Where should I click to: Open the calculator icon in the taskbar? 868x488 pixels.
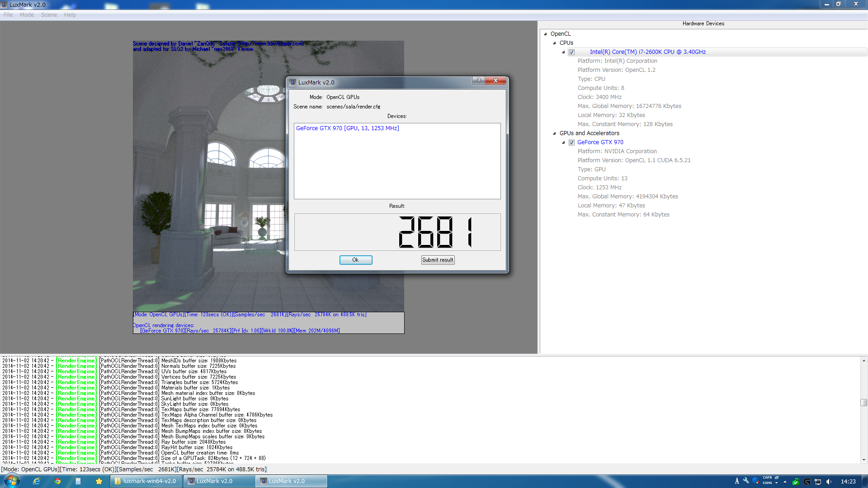[x=78, y=481]
